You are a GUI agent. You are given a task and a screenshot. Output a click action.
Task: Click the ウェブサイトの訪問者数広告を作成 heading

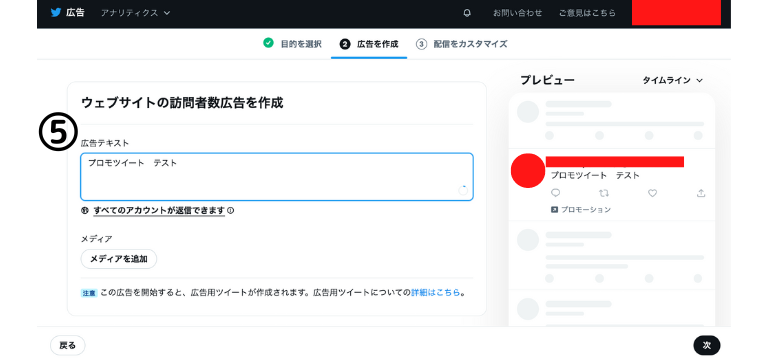tap(182, 103)
